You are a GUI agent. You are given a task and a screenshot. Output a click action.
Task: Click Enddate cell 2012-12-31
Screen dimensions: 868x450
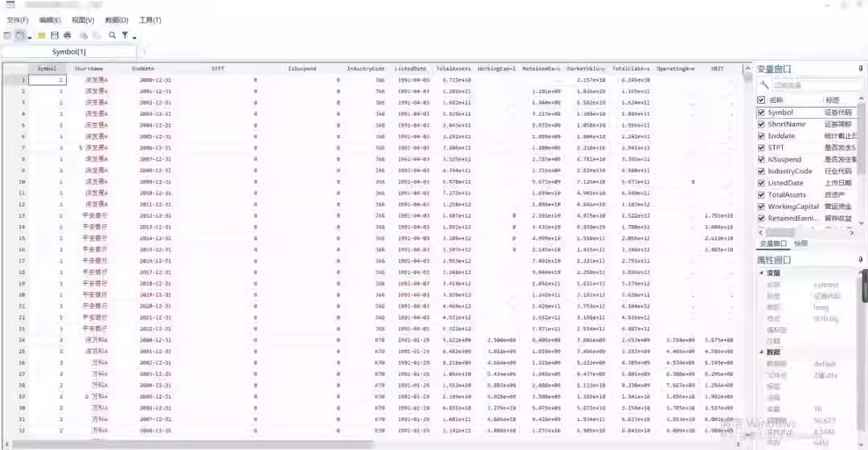[x=155, y=216]
